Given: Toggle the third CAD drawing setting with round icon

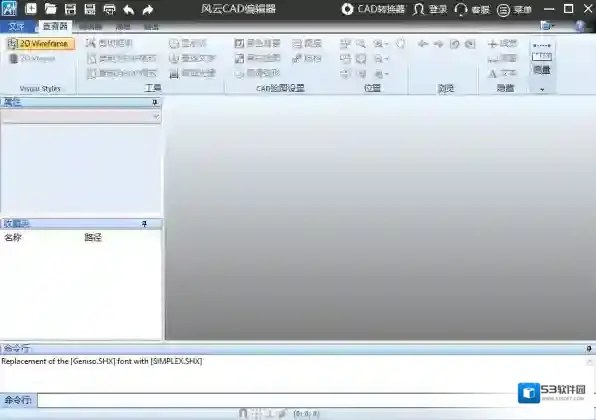Looking at the screenshot, I should tap(257, 73).
